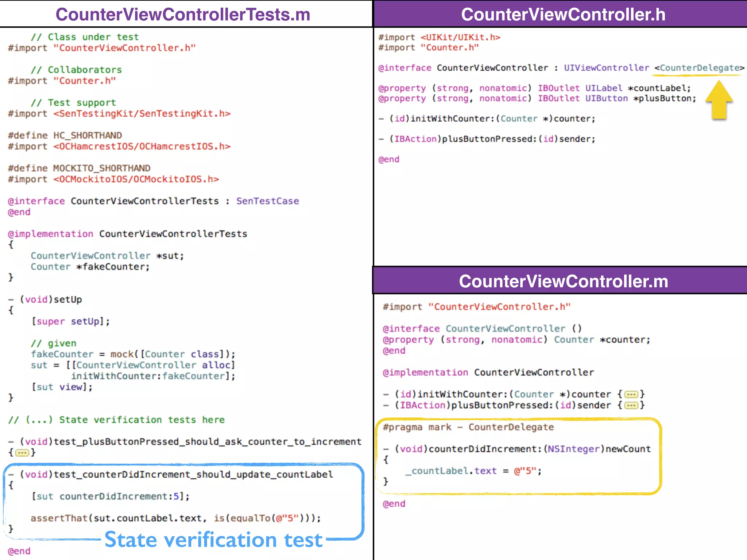
Task: Click @end in CounterViewController.h
Action: tap(389, 160)
